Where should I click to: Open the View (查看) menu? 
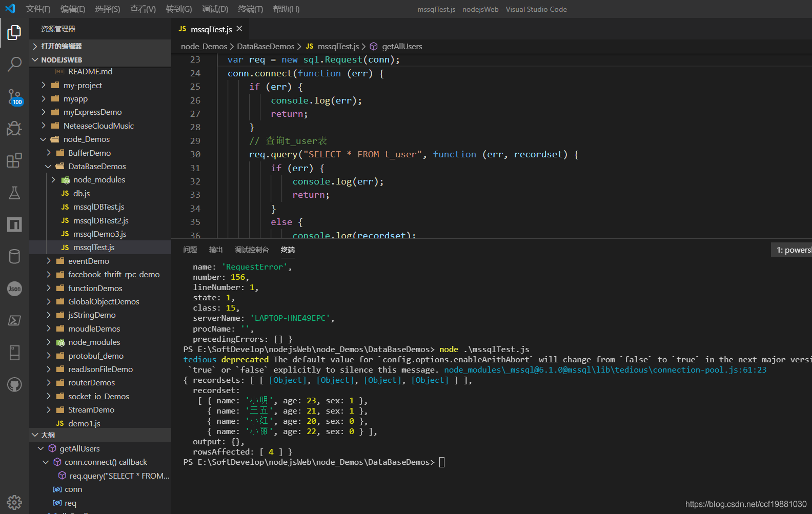pyautogui.click(x=143, y=9)
